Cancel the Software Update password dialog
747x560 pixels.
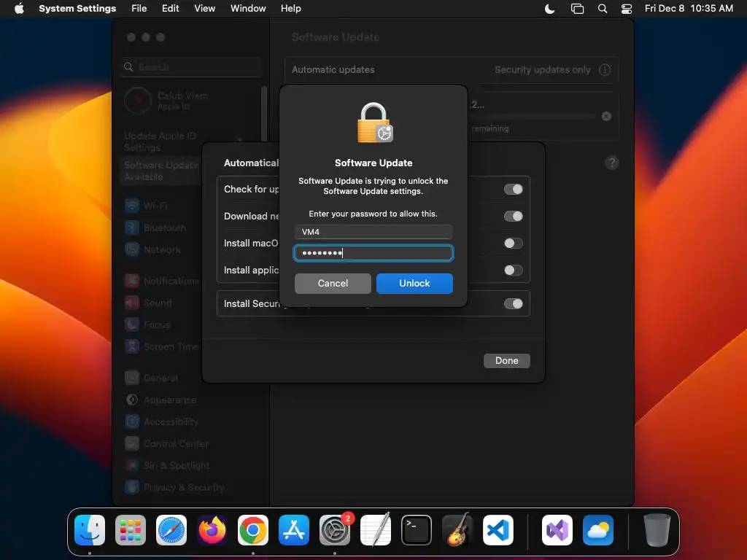point(333,284)
